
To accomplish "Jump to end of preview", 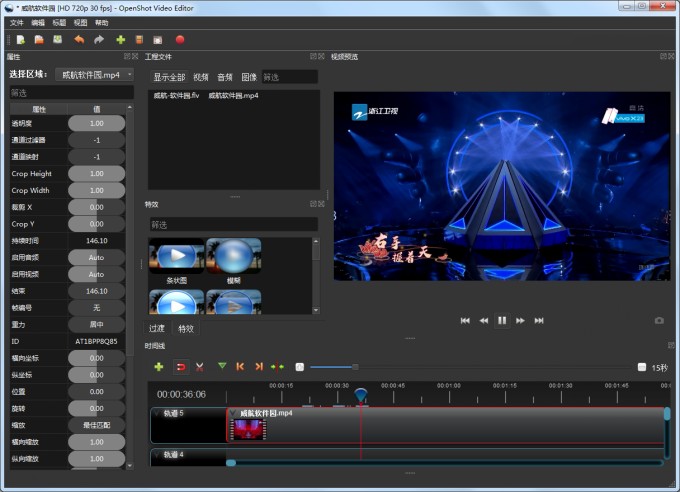I will pos(539,321).
